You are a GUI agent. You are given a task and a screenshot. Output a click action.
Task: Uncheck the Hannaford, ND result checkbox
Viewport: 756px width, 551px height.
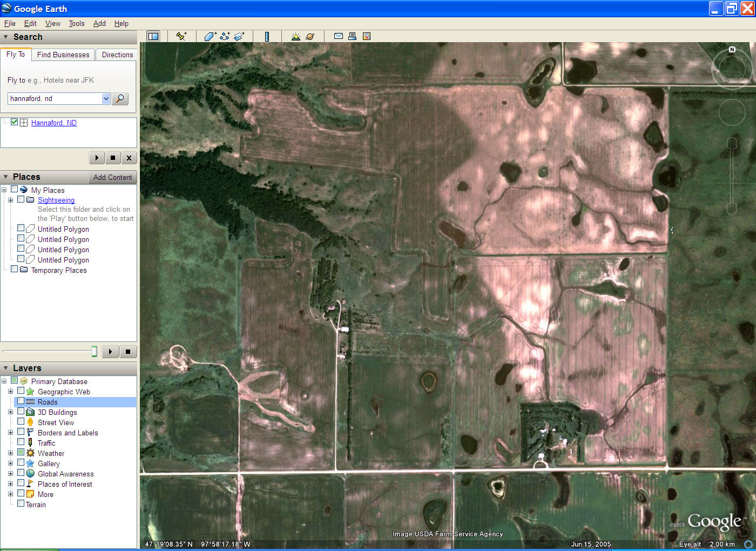coord(14,122)
